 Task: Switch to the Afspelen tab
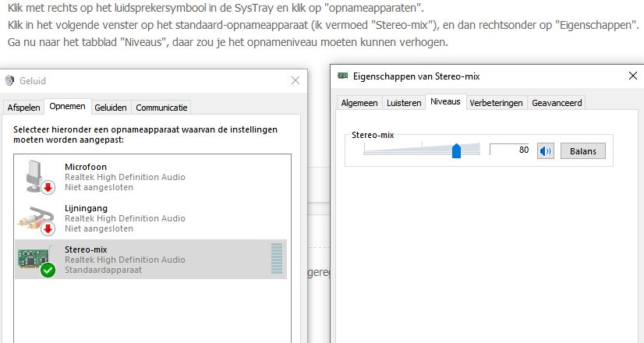point(23,108)
